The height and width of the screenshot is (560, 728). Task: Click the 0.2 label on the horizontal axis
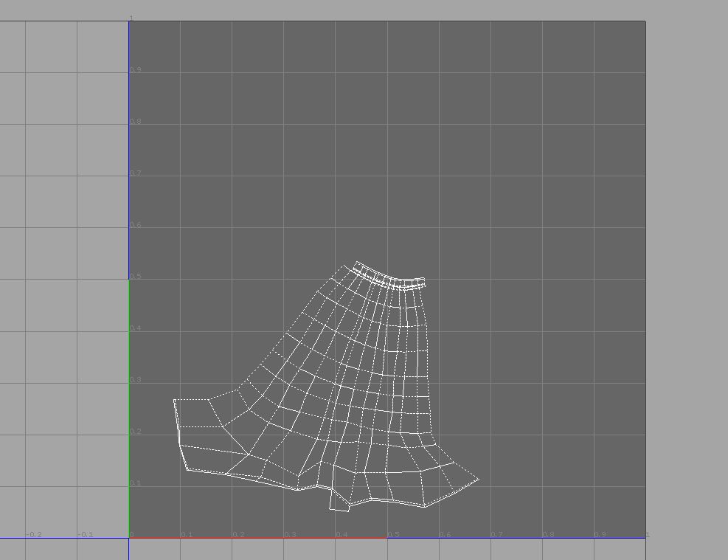coord(238,534)
